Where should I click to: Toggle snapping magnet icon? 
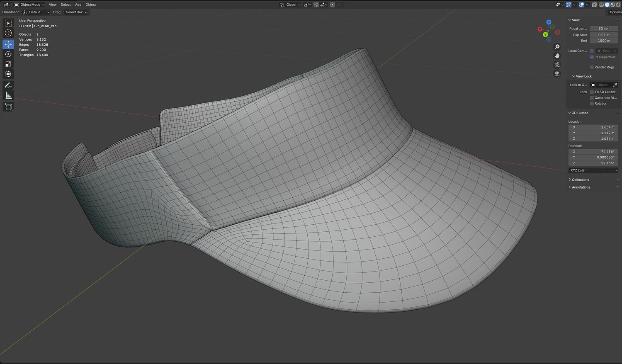(316, 5)
